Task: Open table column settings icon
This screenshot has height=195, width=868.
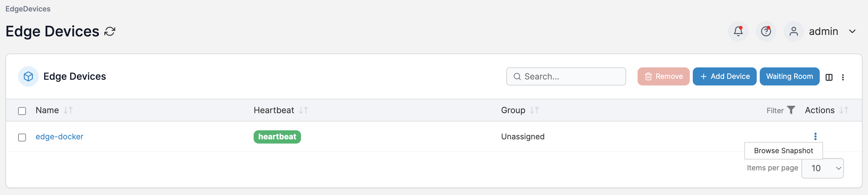Action: 829,77
